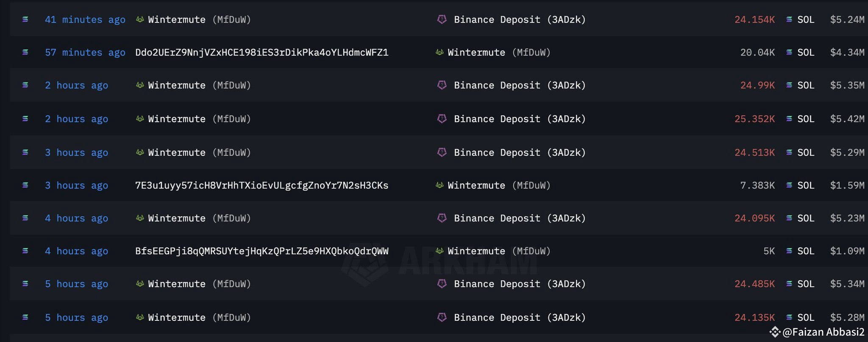Click the red 25.352K amount value
Screen dimensions: 868x342
pyautogui.click(x=755, y=119)
